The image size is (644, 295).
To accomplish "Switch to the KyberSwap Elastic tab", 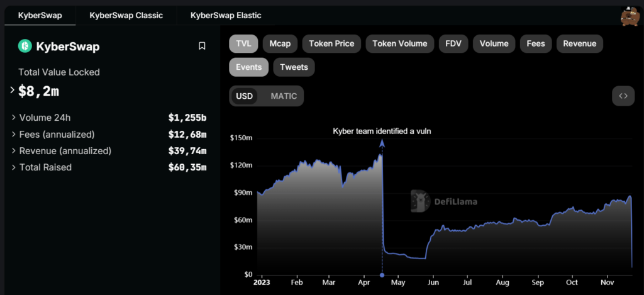I will (x=226, y=16).
